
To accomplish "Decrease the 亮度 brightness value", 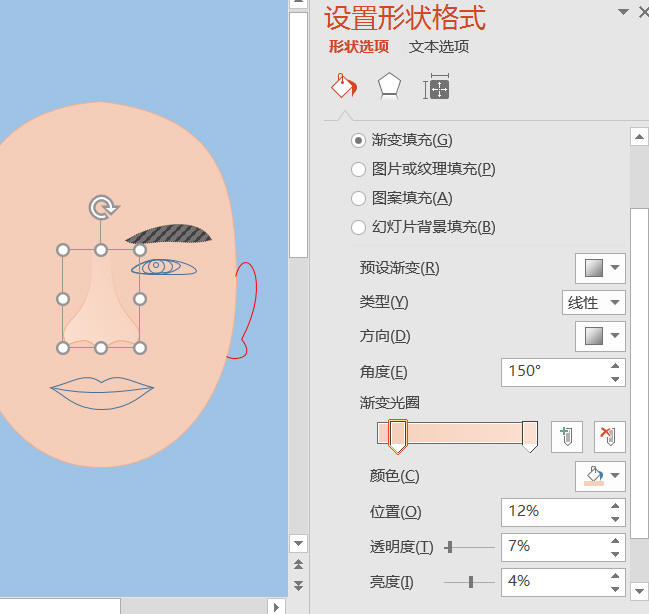I will point(615,589).
